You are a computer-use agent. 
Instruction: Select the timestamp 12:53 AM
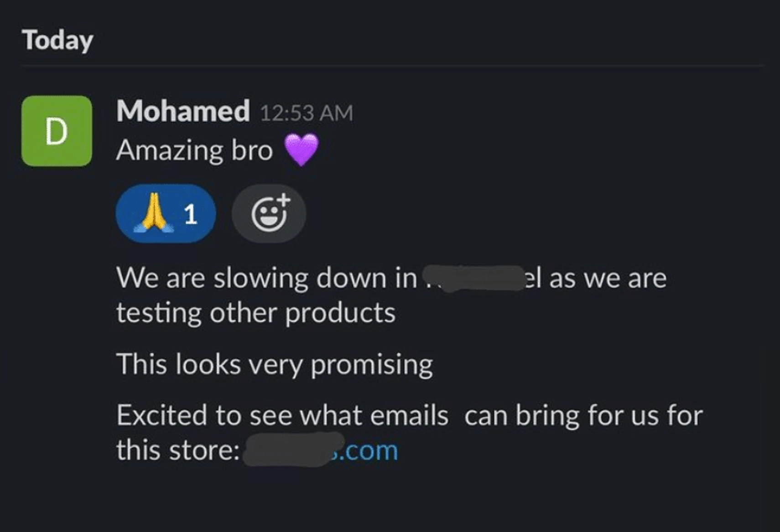pos(307,111)
